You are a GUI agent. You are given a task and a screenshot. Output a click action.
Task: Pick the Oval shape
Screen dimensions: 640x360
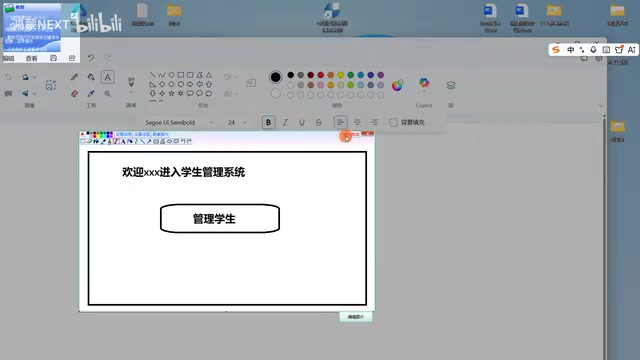pyautogui.click(x=171, y=75)
